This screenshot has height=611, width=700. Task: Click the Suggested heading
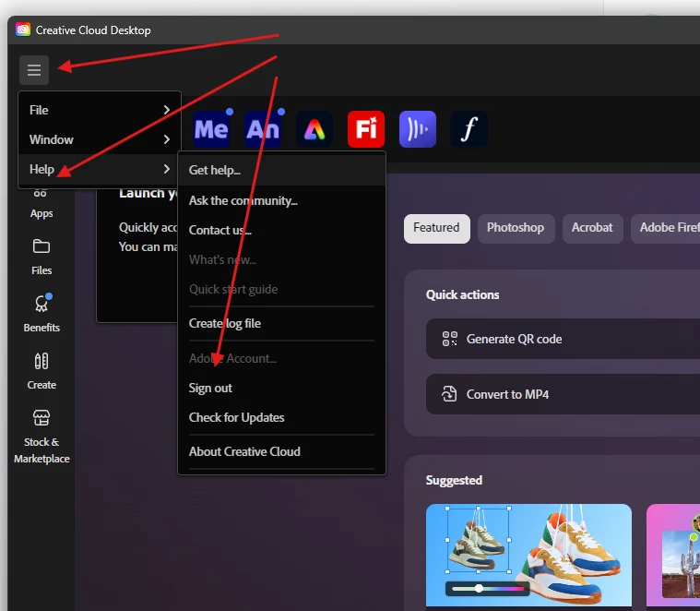point(454,480)
